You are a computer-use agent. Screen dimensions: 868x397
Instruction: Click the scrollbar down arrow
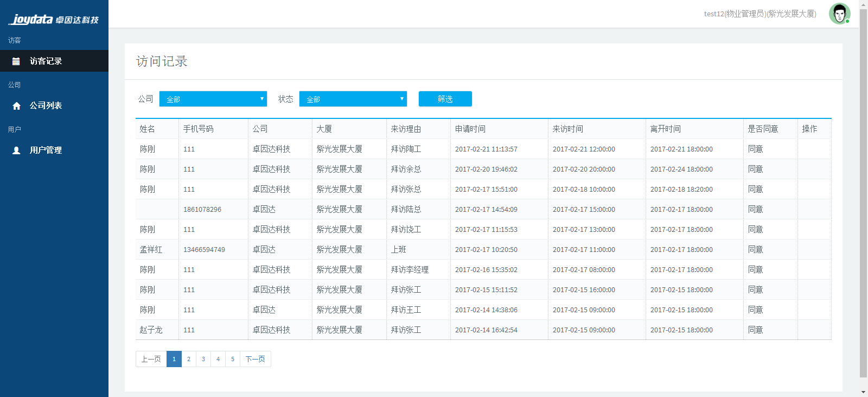[863, 392]
